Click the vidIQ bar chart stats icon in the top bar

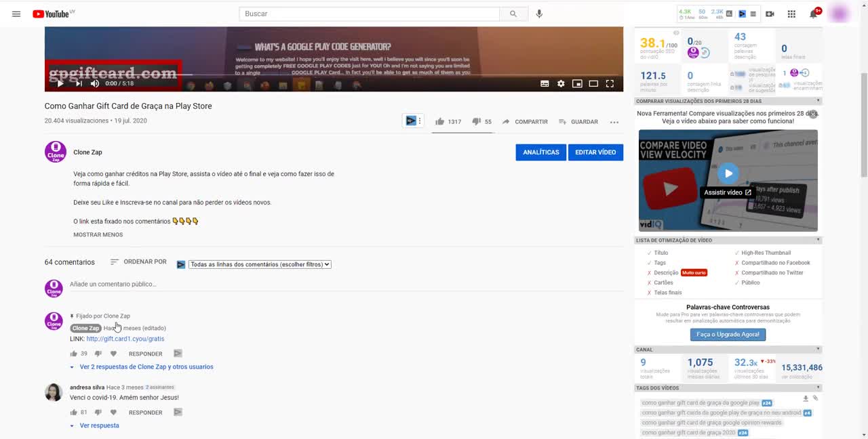coord(729,14)
